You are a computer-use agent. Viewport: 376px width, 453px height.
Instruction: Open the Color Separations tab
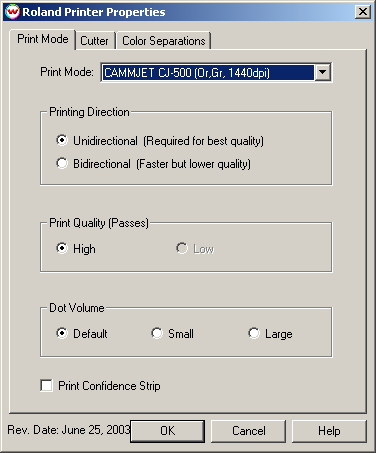(163, 41)
